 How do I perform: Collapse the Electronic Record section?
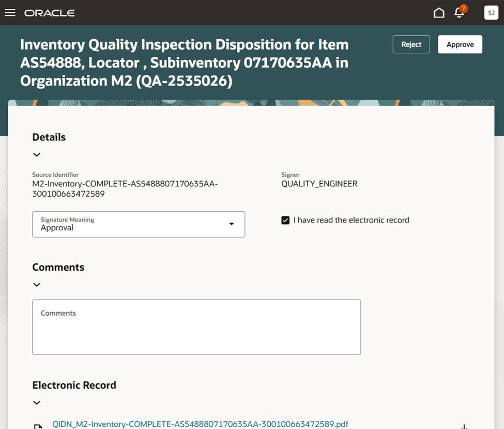pos(36,402)
